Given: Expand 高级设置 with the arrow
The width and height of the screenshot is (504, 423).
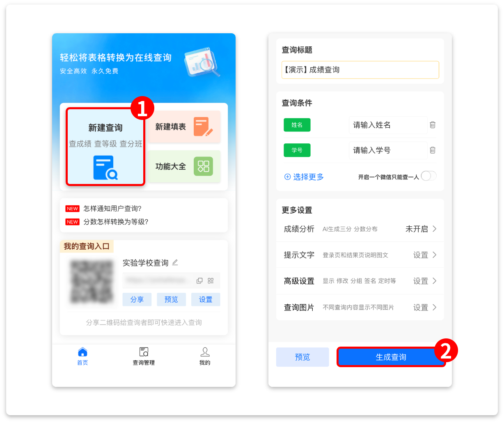Looking at the screenshot, I should [436, 281].
